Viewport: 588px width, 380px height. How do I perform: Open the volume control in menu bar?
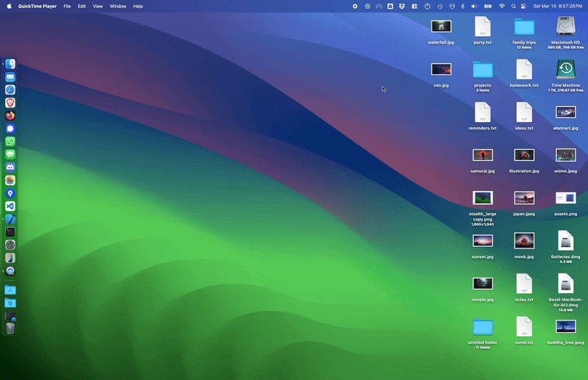[x=474, y=7]
